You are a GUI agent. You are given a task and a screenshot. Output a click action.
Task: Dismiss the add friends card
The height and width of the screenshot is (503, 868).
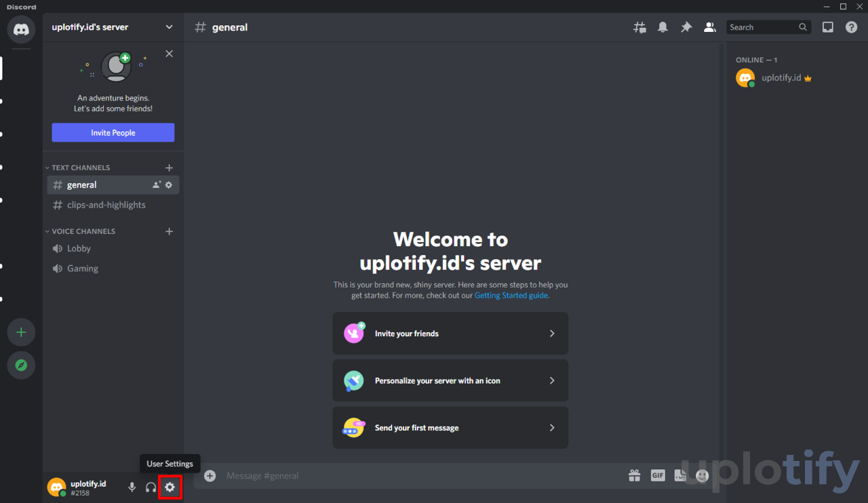coord(169,54)
